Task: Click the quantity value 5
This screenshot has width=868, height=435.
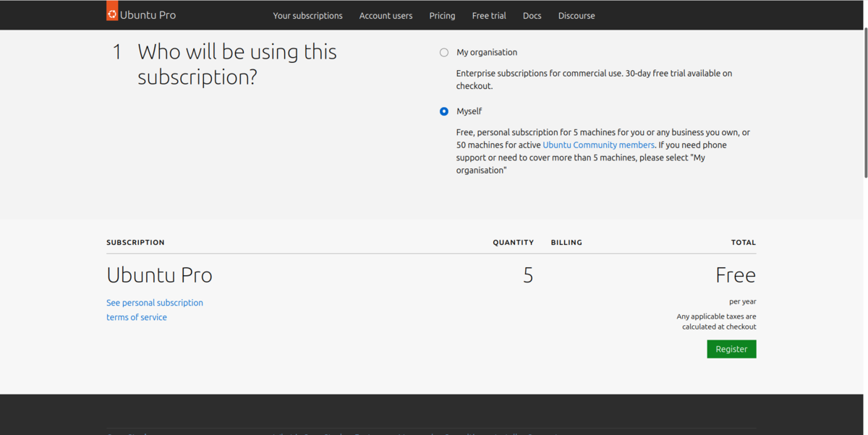Action: (528, 275)
